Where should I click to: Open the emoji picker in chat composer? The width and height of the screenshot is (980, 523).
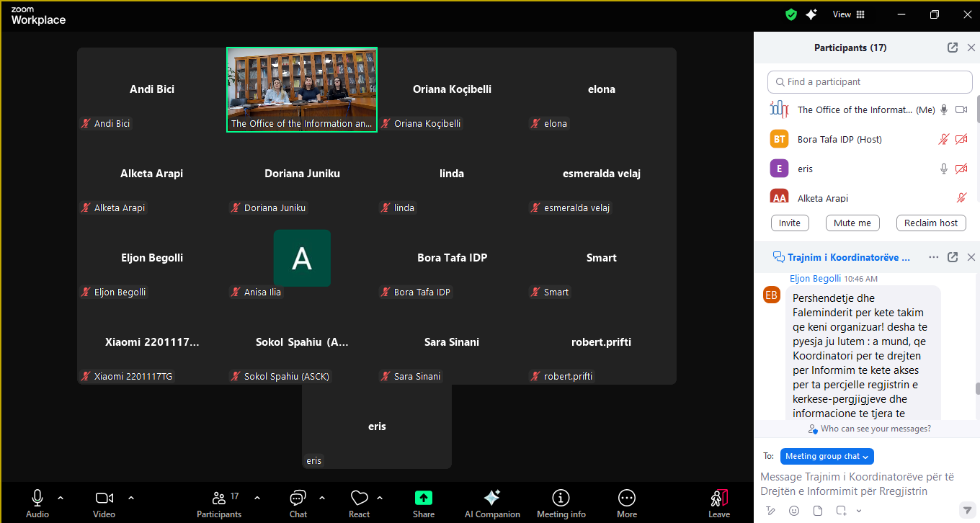(x=794, y=511)
